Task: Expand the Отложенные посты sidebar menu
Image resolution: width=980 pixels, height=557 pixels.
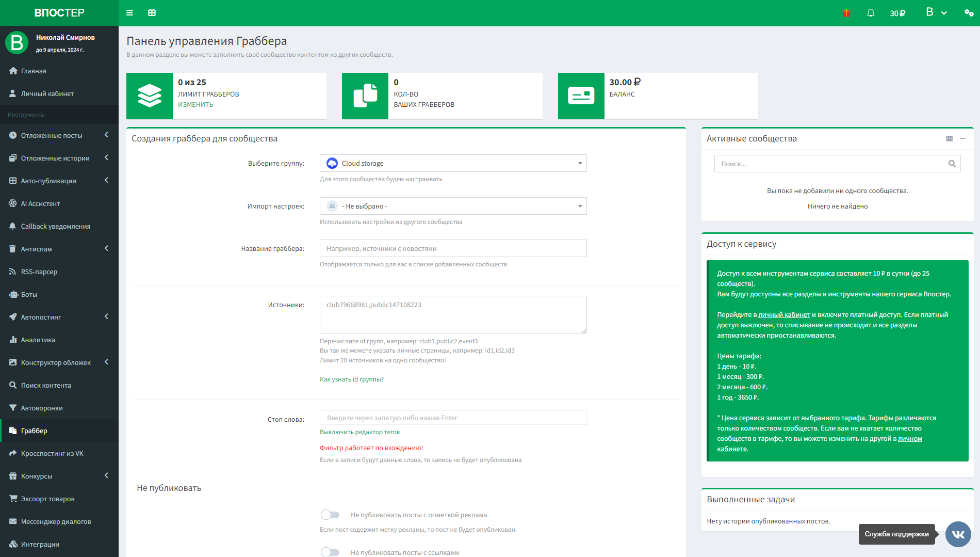Action: (x=52, y=135)
